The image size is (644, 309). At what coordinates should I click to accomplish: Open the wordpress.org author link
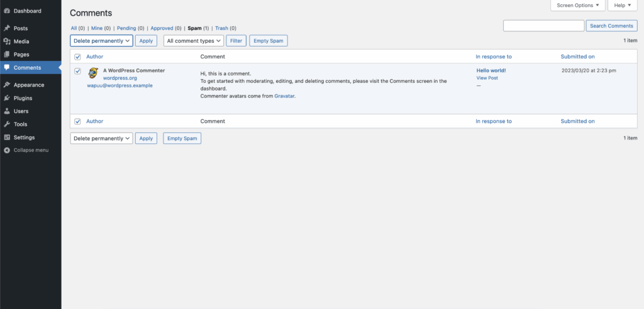(120, 78)
